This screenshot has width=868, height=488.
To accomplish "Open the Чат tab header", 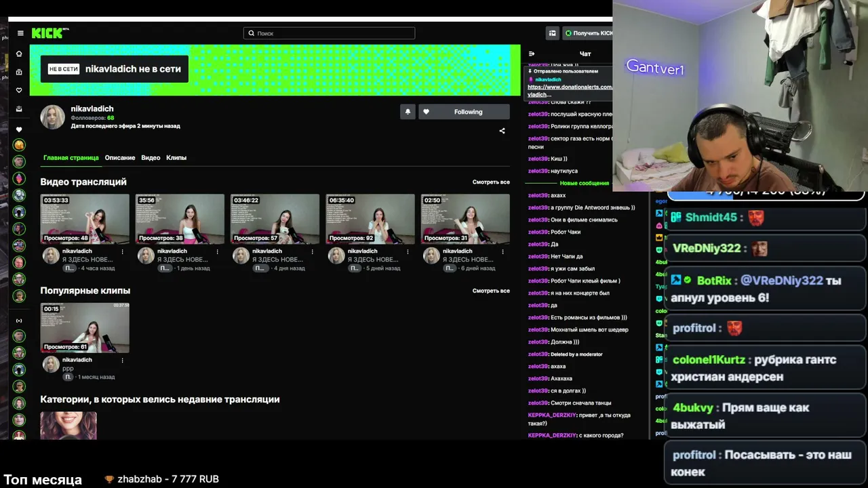I will (x=585, y=54).
